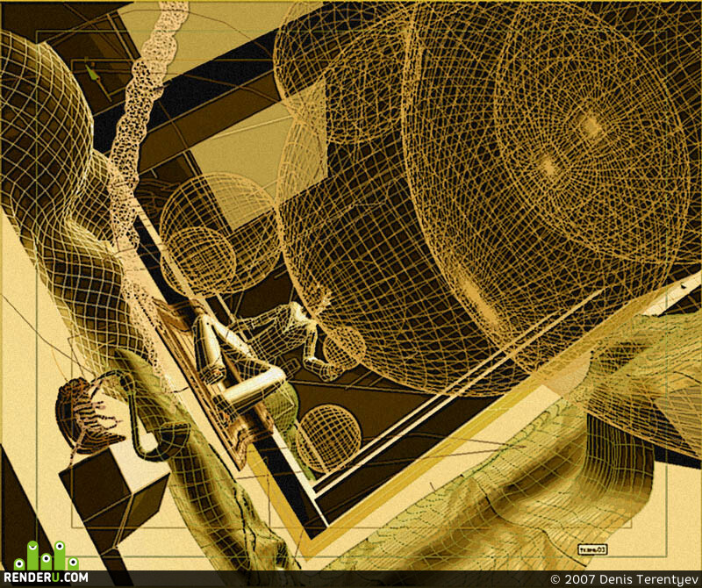Screen dimensions: 702x588
Task: Click the wooden slab under the seated figure
Action: [x=211, y=385]
